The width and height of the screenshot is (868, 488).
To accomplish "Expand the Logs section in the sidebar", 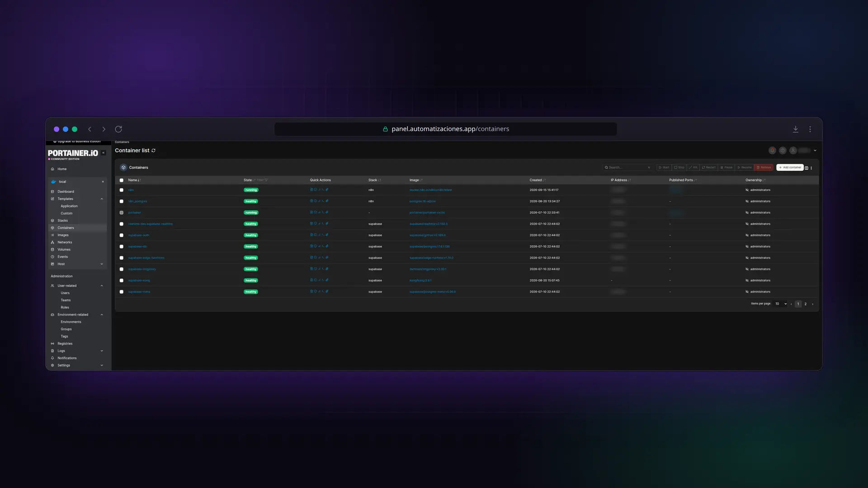I will click(x=102, y=351).
